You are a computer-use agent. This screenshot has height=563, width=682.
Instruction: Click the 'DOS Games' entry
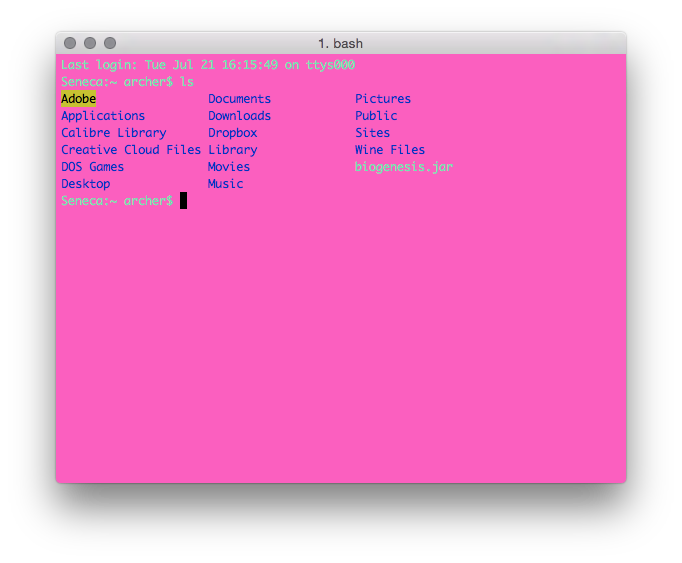pyautogui.click(x=92, y=167)
